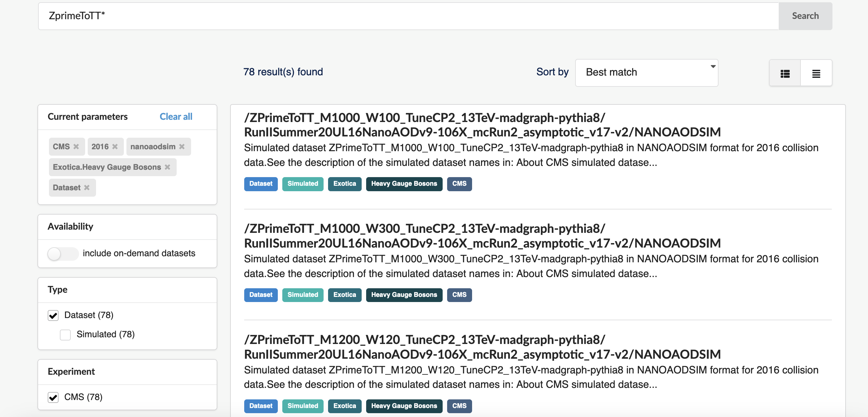Remove the Exotica.Heavy Gauge Bosons filter
The width and height of the screenshot is (868, 417).
click(x=167, y=167)
